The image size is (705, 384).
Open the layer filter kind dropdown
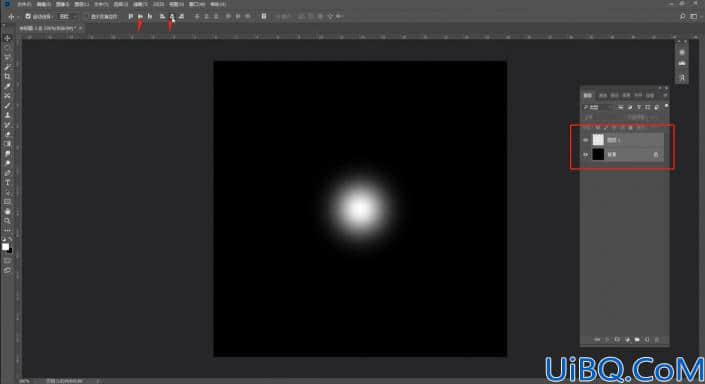point(598,107)
